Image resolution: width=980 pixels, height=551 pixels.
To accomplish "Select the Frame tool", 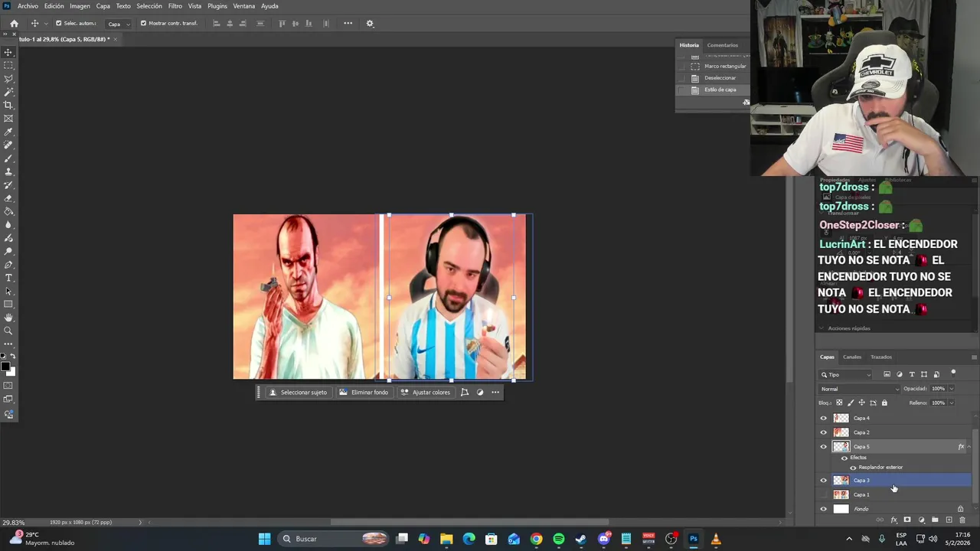I will (x=8, y=119).
